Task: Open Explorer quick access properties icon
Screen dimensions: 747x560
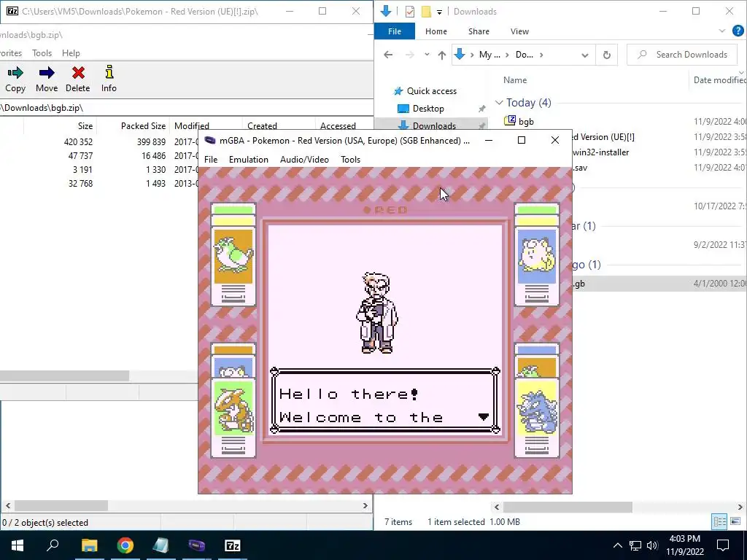Action: coord(410,12)
